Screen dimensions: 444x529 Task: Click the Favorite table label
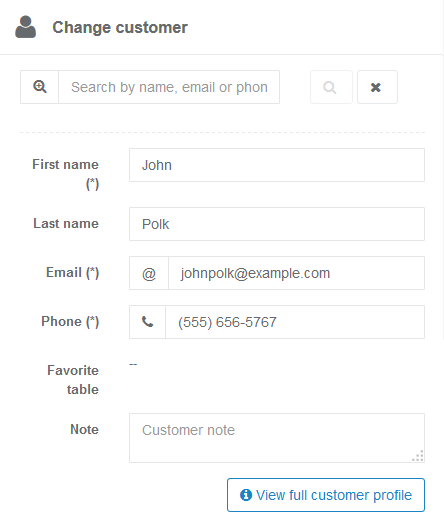coord(73,380)
